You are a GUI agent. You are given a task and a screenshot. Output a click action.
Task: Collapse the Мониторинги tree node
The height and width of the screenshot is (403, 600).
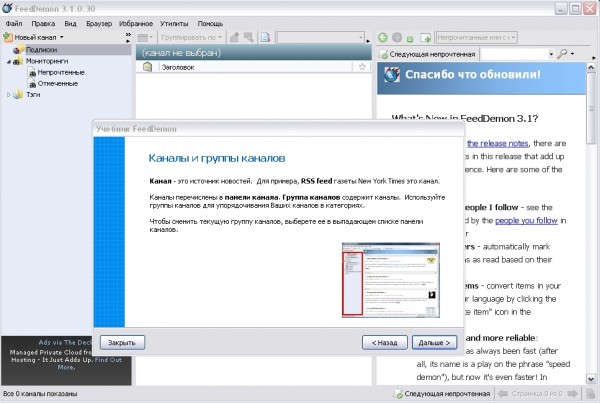coord(9,62)
